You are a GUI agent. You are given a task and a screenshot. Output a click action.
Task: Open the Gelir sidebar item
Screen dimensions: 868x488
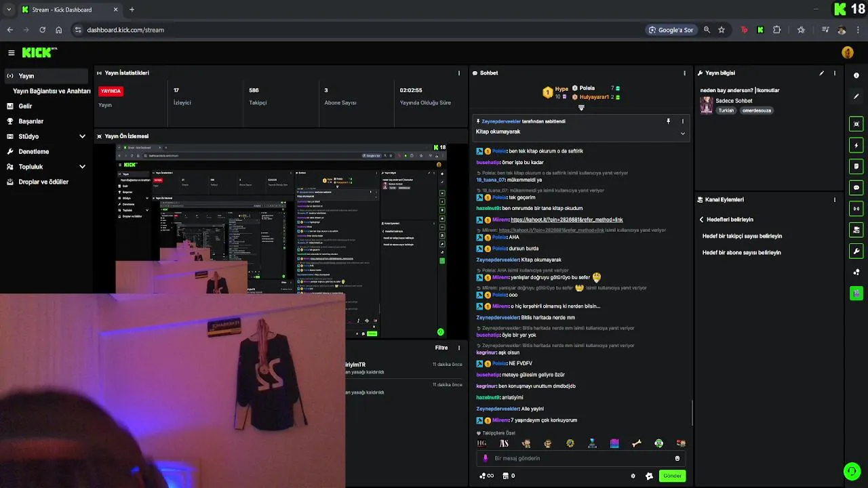(x=46, y=106)
